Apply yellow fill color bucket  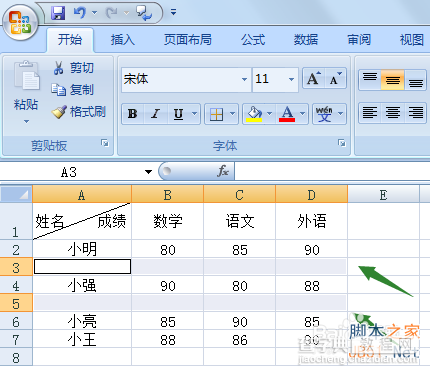coord(254,114)
